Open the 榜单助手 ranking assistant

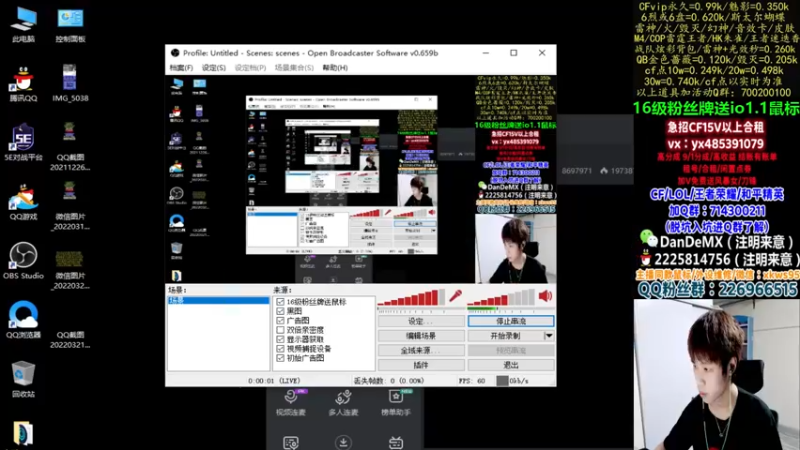pyautogui.click(x=395, y=403)
